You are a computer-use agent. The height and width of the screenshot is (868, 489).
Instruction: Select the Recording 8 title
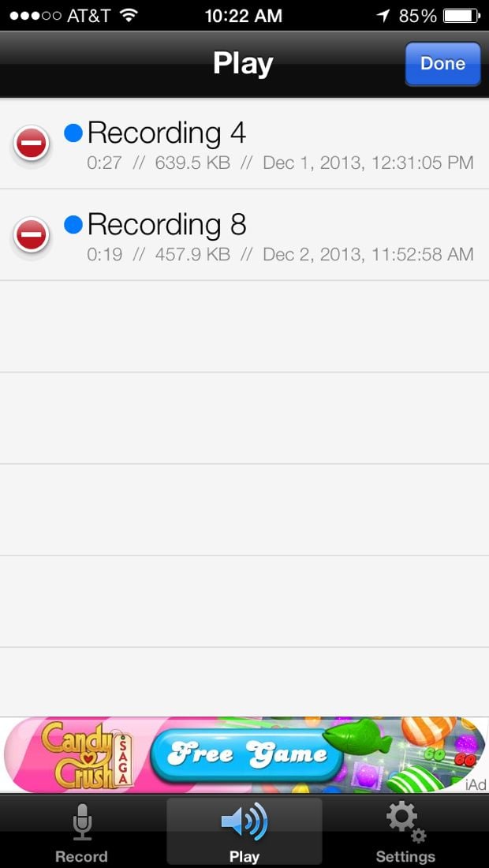166,225
